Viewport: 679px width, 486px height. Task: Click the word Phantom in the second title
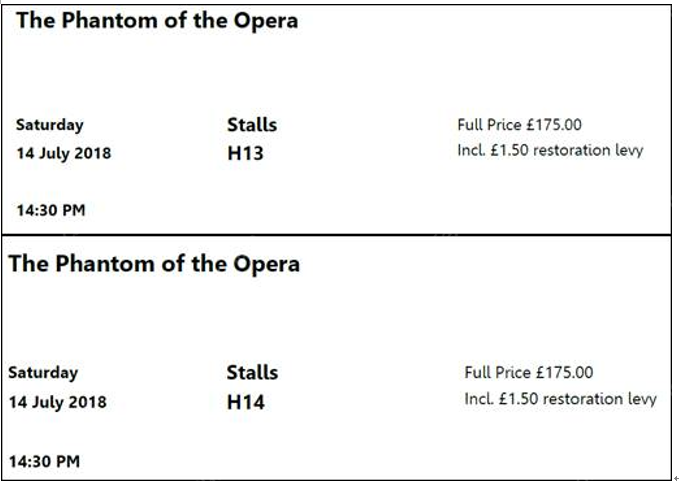(x=105, y=263)
